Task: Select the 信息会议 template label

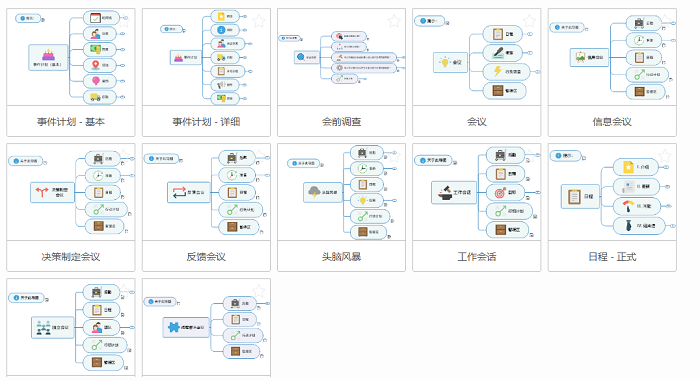Action: 612,121
